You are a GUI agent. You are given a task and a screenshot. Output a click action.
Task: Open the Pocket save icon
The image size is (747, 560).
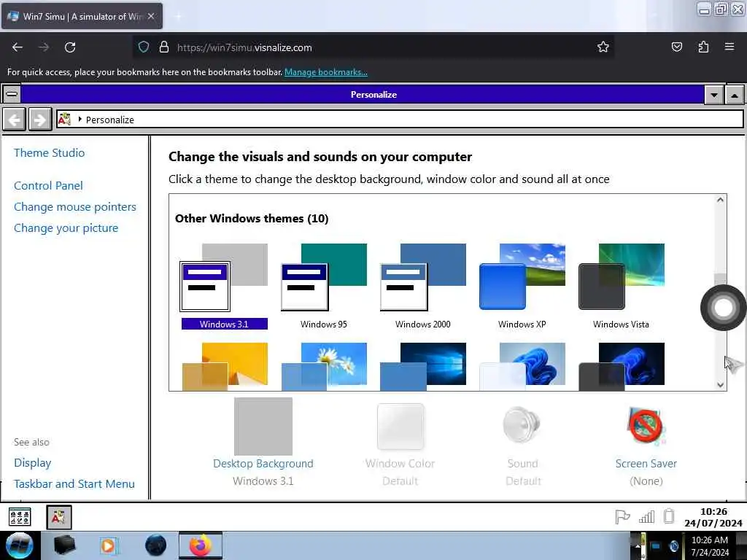pyautogui.click(x=676, y=47)
